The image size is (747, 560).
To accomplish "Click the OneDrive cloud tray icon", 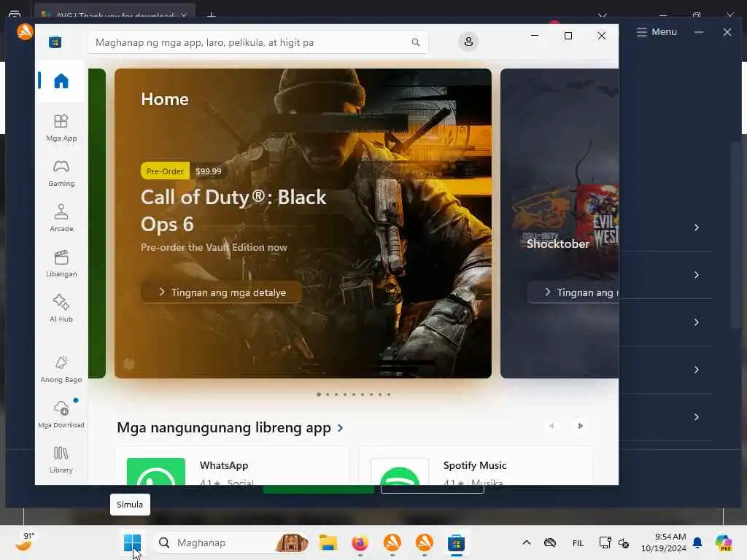I will (550, 542).
